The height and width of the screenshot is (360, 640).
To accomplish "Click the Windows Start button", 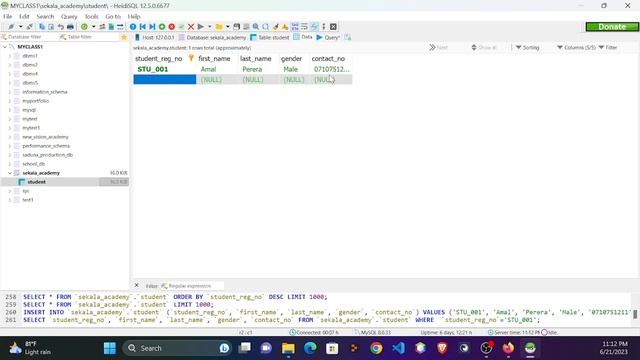I will click(110, 348).
